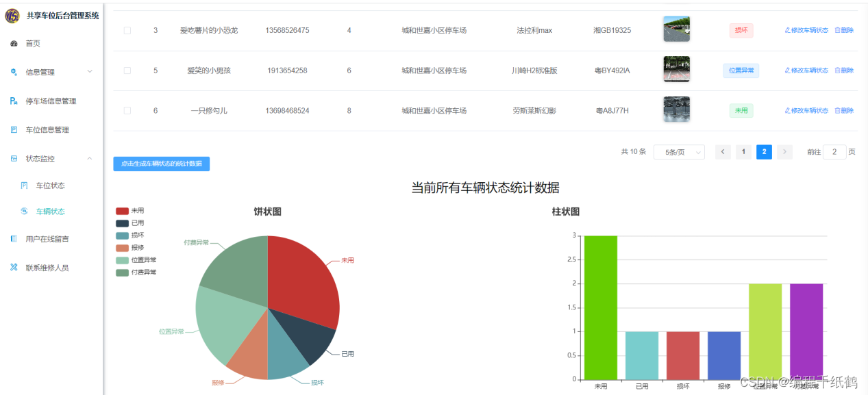Collapse the 状态监控 submenu

[51, 158]
